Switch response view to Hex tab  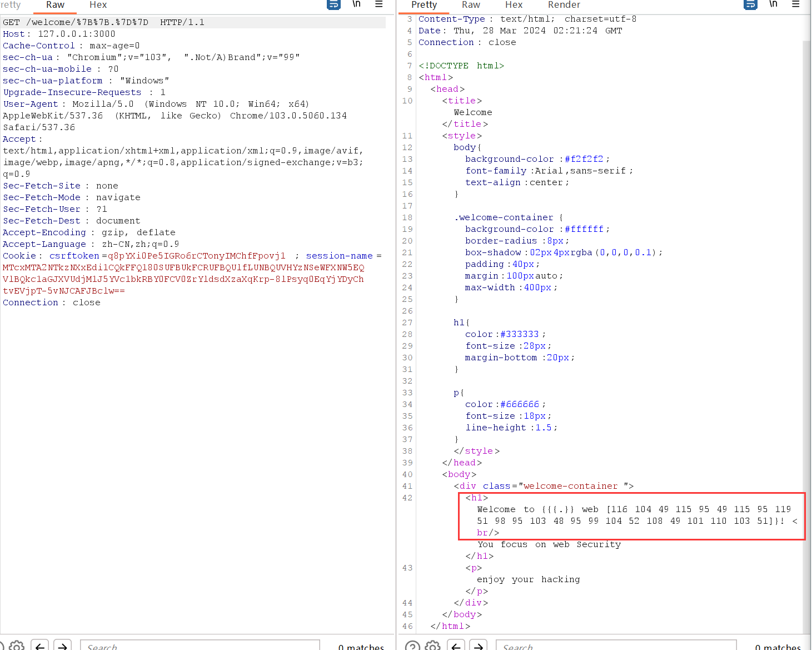pyautogui.click(x=514, y=5)
